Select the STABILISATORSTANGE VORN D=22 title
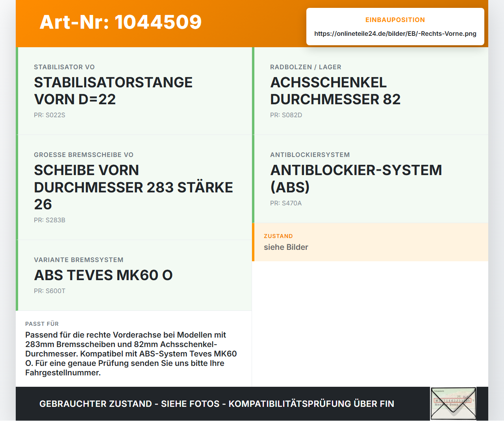The height and width of the screenshot is (421, 504). 113,91
